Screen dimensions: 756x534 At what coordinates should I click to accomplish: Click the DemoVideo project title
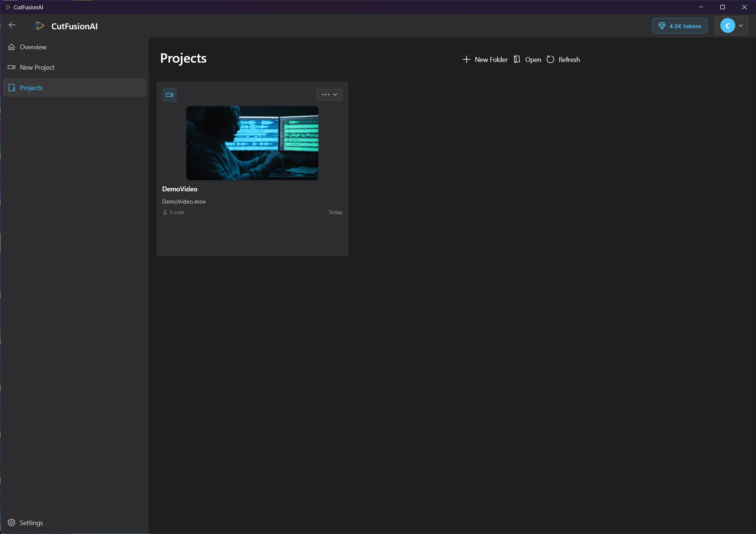(180, 189)
